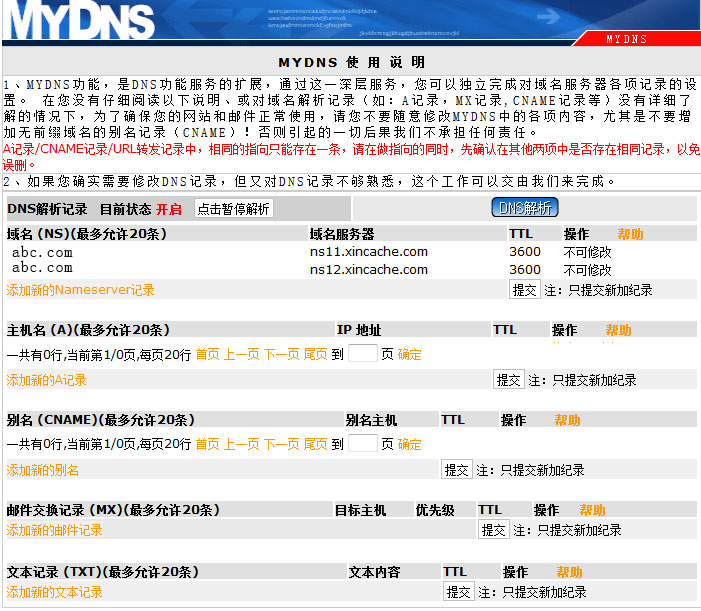Click 添加新的邮件记录 link

(55, 531)
